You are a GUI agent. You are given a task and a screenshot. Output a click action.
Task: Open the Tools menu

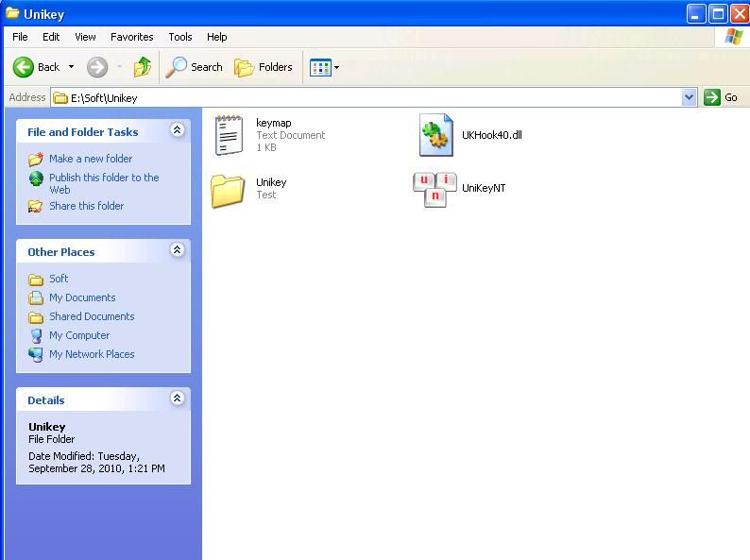180,37
